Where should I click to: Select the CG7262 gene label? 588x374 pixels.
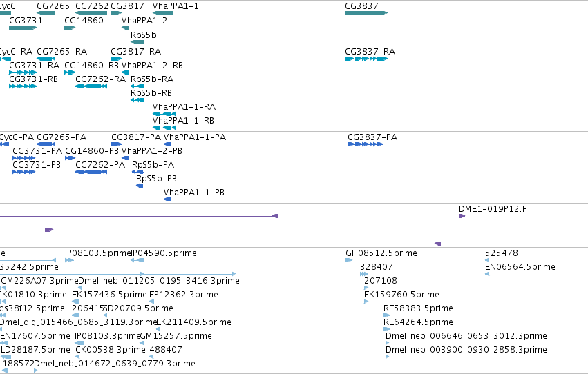coord(92,6)
